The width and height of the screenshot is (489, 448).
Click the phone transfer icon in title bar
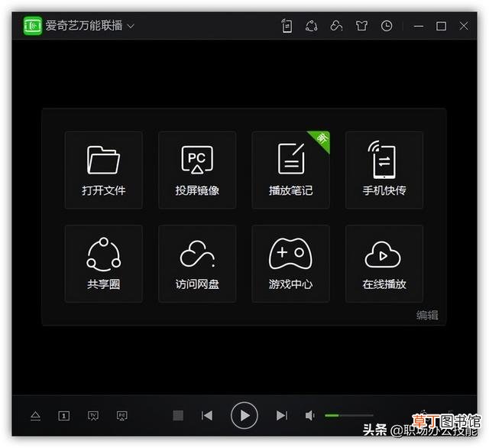pyautogui.click(x=287, y=25)
